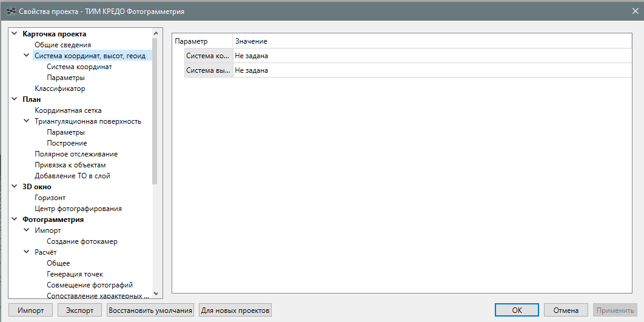The width and height of the screenshot is (644, 322).
Task: Click Не задана value for Система ко...
Action: coord(432,56)
